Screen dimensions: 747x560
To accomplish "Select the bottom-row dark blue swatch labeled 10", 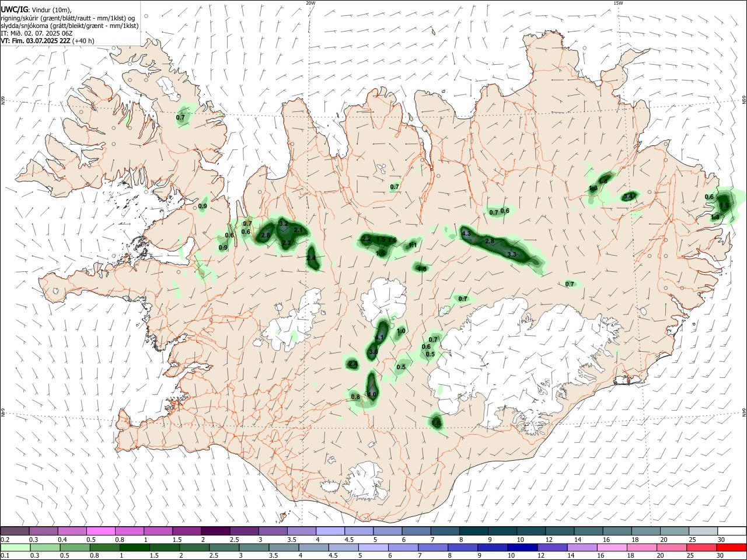I will (x=522, y=547).
